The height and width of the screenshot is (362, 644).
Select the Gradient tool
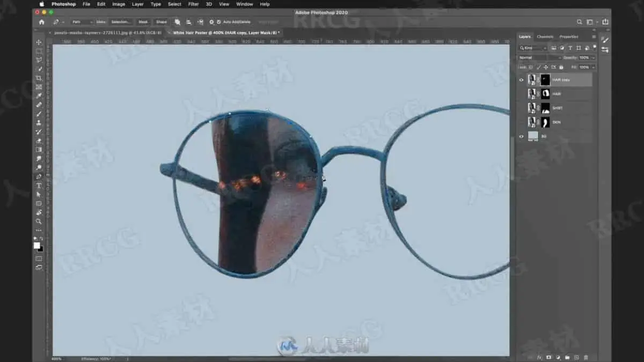point(39,150)
